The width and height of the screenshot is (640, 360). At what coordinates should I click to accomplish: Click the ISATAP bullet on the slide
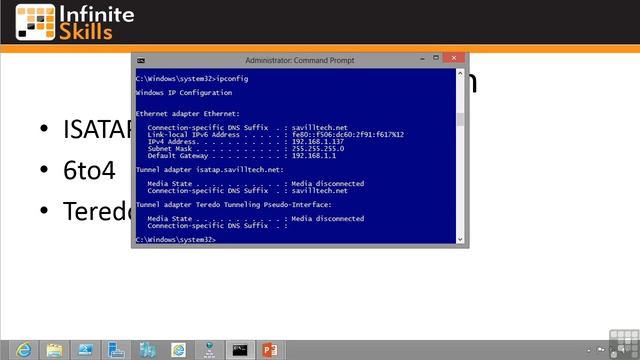click(x=97, y=129)
